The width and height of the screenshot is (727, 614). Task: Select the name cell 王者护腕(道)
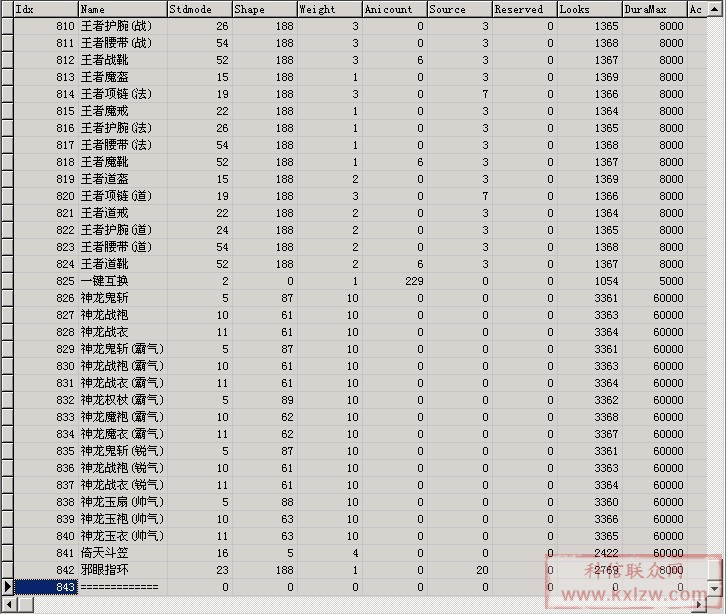tap(122, 230)
